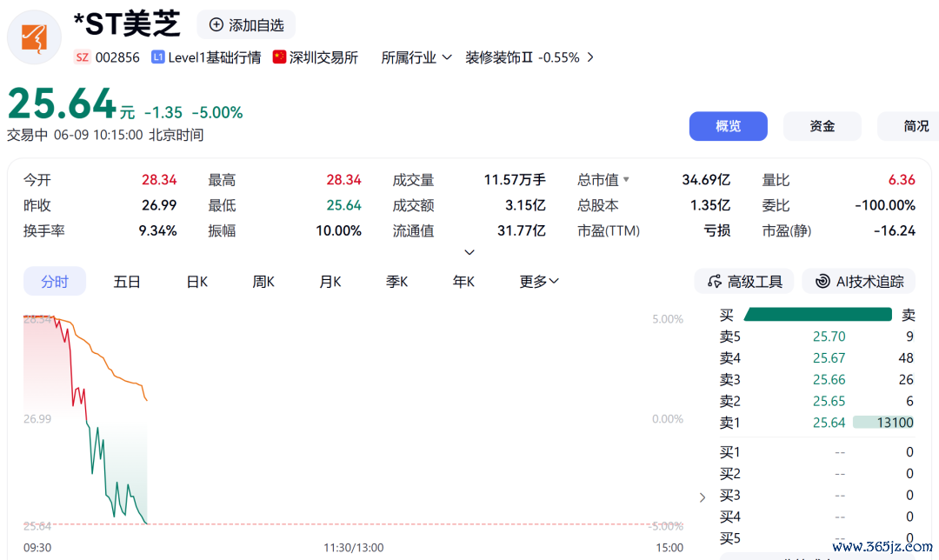The height and width of the screenshot is (560, 939).
Task: Click the 市盈(静) value -16.24
Action: click(x=894, y=230)
